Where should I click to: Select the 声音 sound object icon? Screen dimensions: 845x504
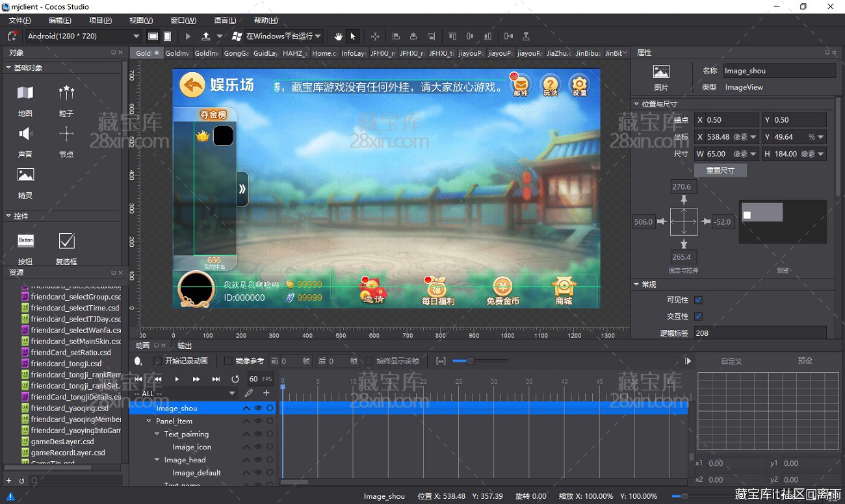click(x=25, y=134)
